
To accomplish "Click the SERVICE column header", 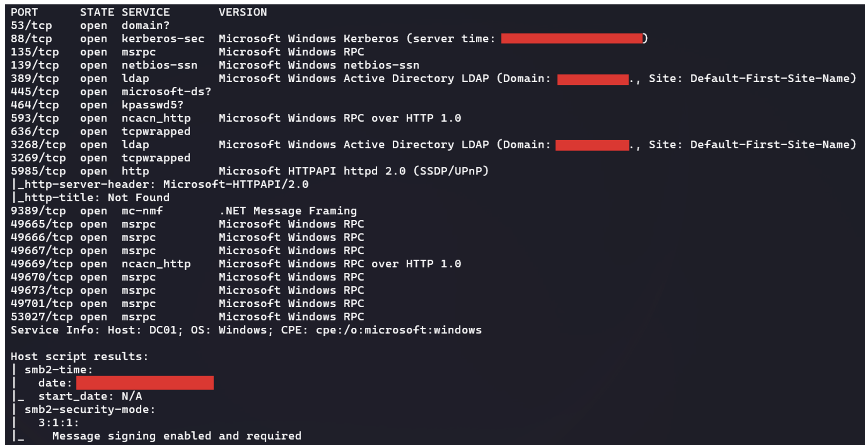I will [x=145, y=12].
